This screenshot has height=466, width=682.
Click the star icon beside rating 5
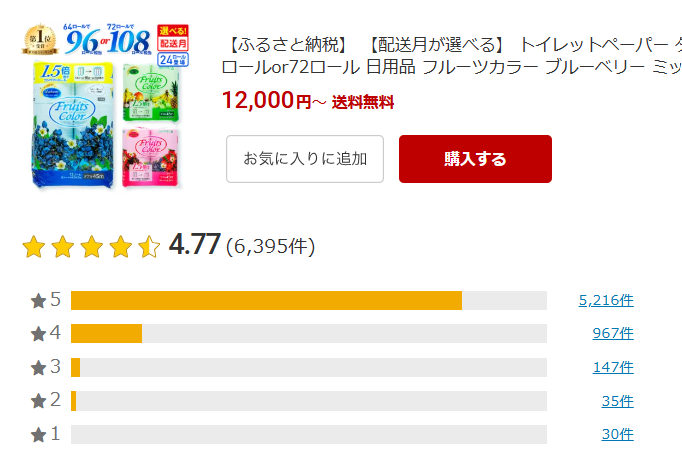coord(38,300)
